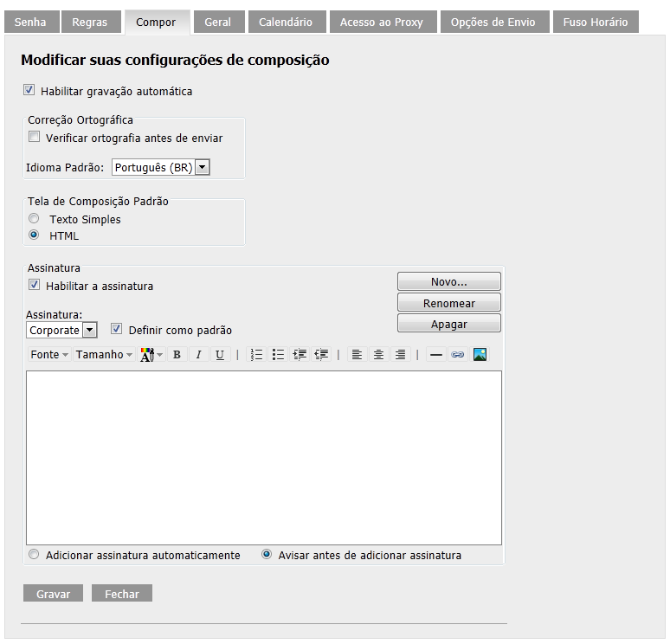The width and height of the screenshot is (670, 644).
Task: Toggle underline in signature toolbar
Action: pos(220,355)
